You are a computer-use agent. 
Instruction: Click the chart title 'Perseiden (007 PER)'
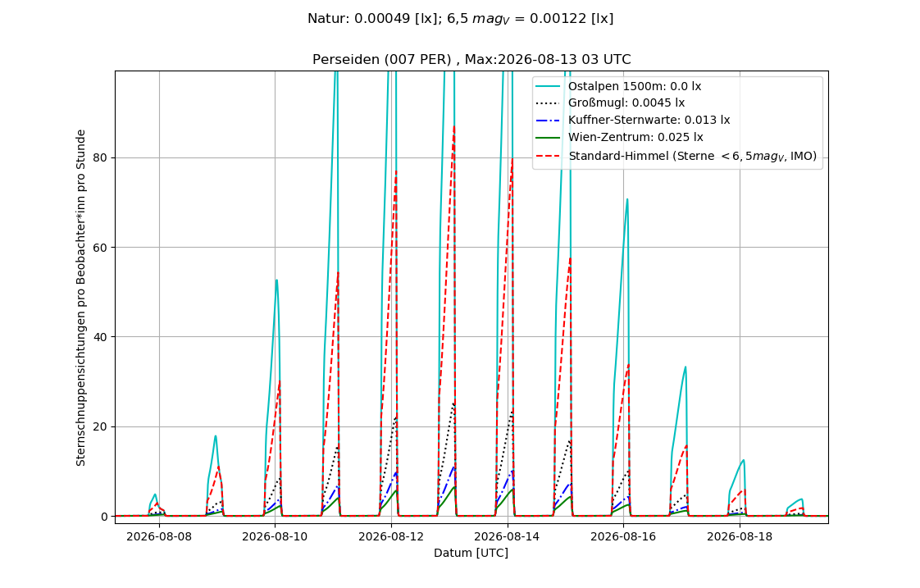pyautogui.click(x=381, y=60)
